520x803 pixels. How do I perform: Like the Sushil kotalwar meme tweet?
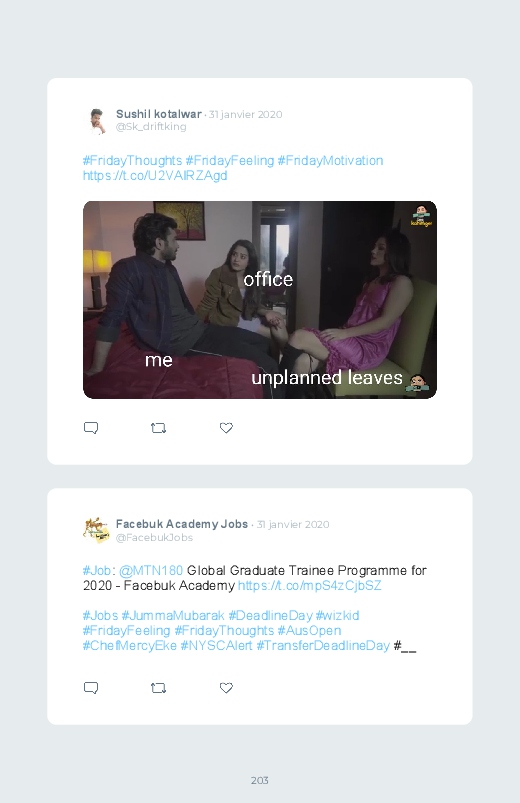point(226,428)
